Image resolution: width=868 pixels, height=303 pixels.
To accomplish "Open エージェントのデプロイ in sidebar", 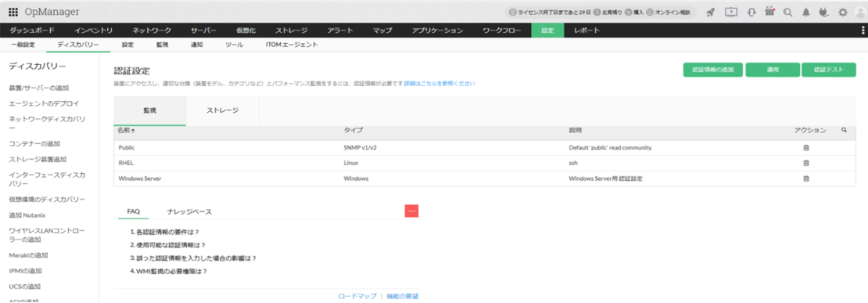I will pos(44,103).
